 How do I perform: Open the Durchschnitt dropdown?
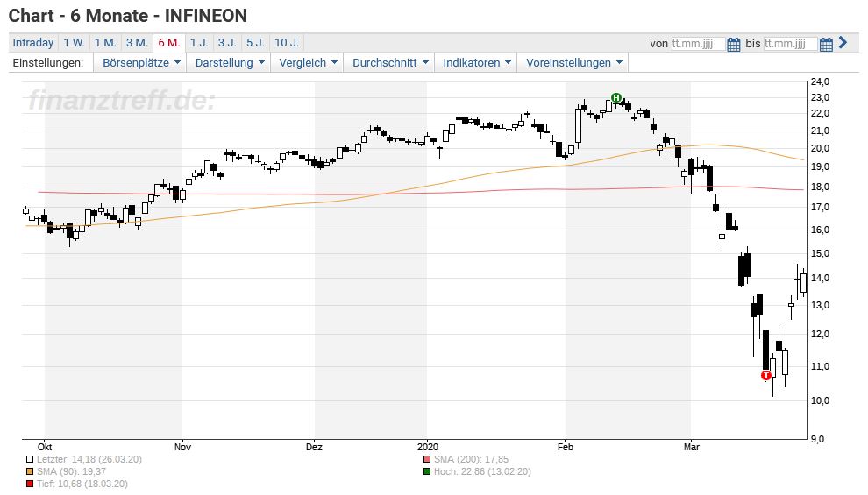pos(390,62)
